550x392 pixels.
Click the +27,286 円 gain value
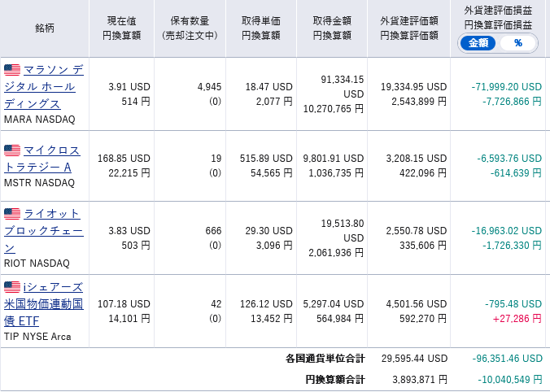[x=517, y=319]
